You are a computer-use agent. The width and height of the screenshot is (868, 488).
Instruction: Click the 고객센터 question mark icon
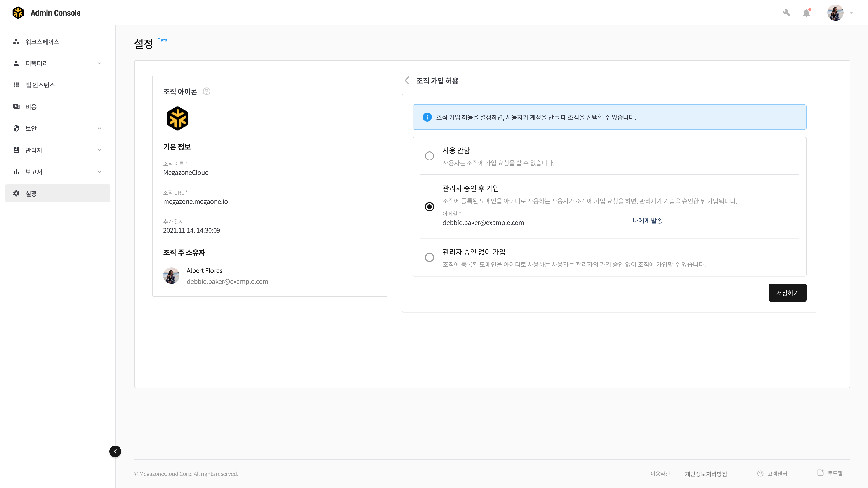[760, 474]
